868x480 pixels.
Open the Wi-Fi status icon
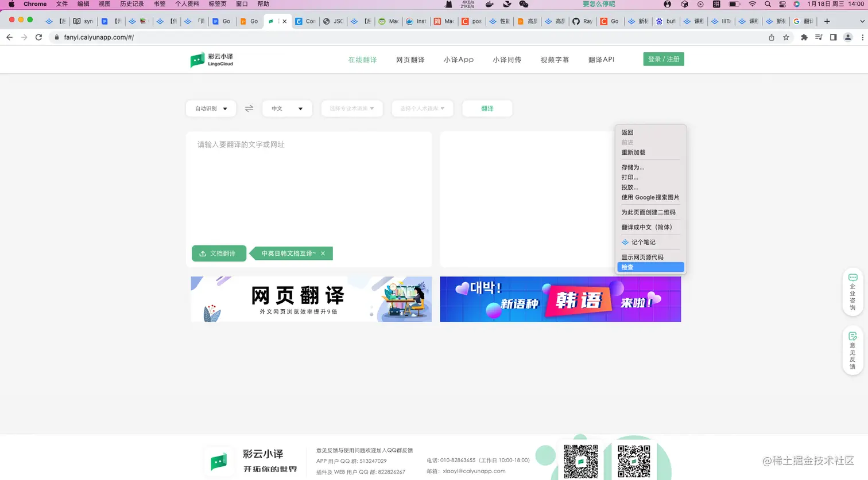tap(752, 4)
